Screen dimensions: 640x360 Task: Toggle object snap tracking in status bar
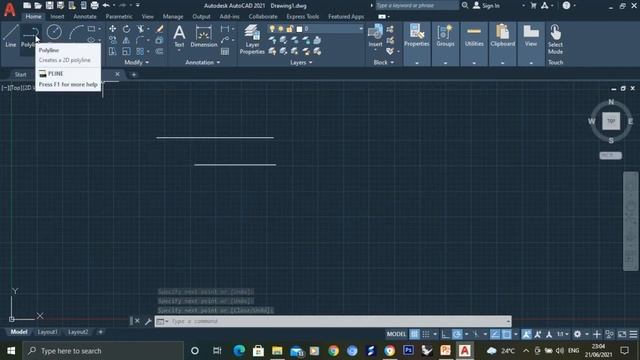coord(495,334)
